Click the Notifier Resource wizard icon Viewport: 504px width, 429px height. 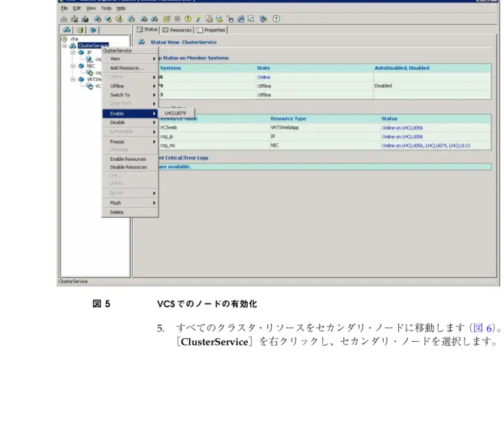(209, 19)
